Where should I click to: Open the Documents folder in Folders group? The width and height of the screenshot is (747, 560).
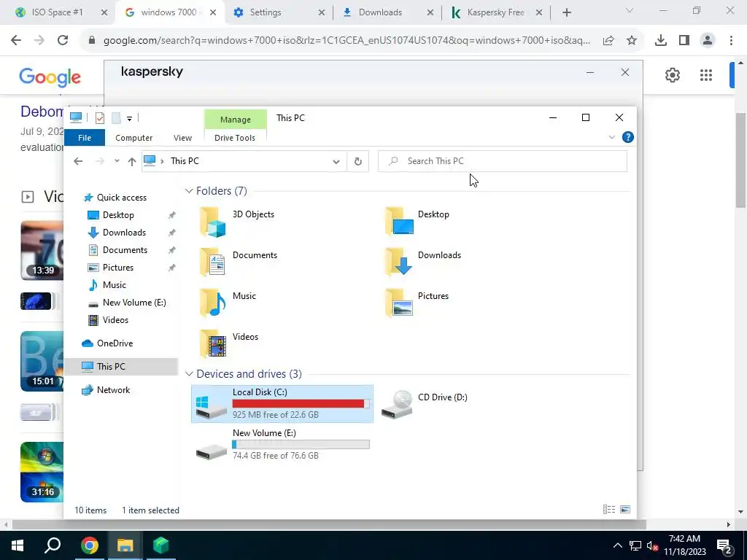237,262
